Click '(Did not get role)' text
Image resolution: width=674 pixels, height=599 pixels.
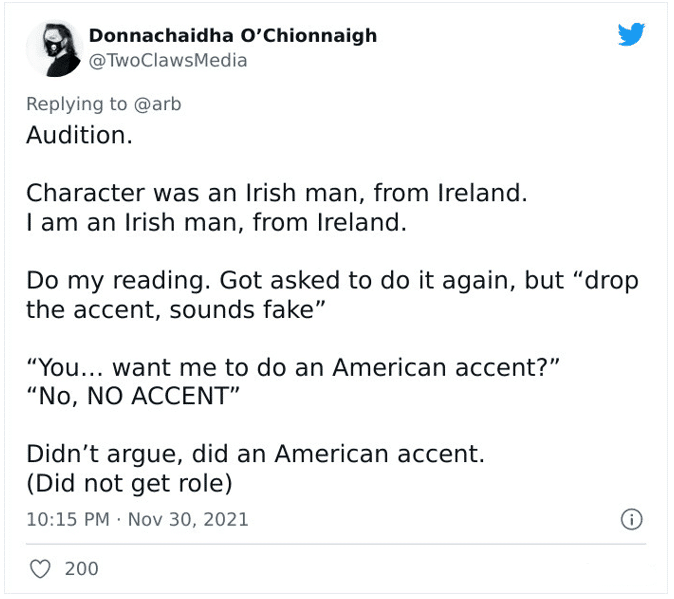(x=129, y=483)
